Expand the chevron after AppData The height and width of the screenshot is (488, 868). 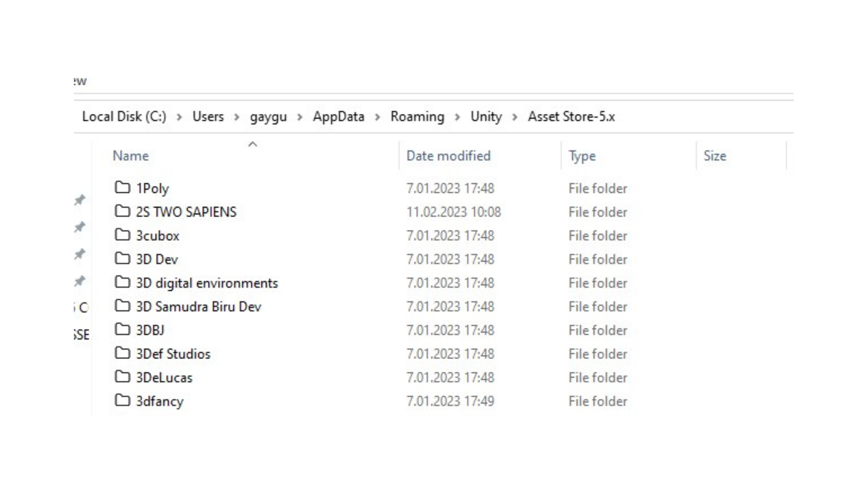tap(377, 117)
